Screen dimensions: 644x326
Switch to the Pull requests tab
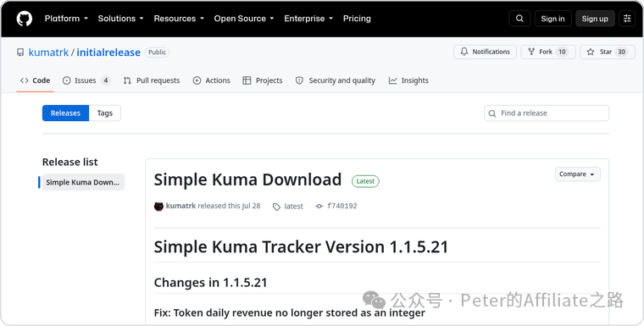[x=152, y=80]
